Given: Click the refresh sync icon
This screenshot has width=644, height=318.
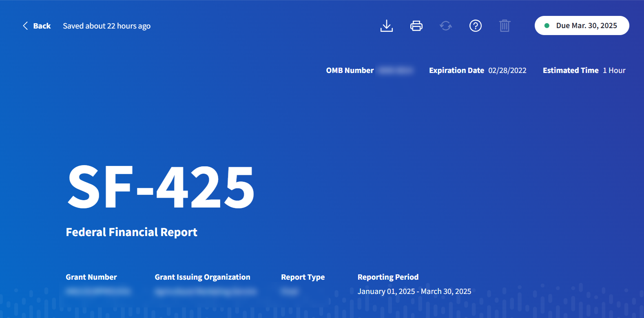Looking at the screenshot, I should point(446,26).
